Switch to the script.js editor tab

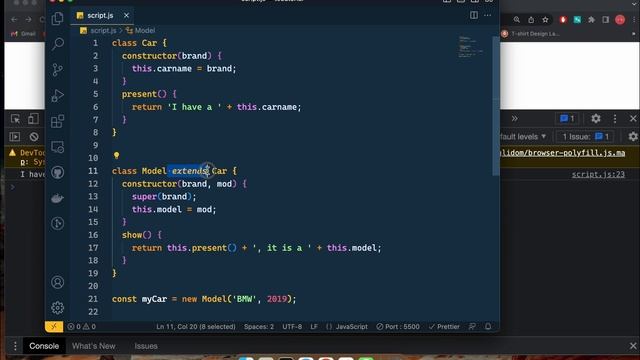point(100,16)
